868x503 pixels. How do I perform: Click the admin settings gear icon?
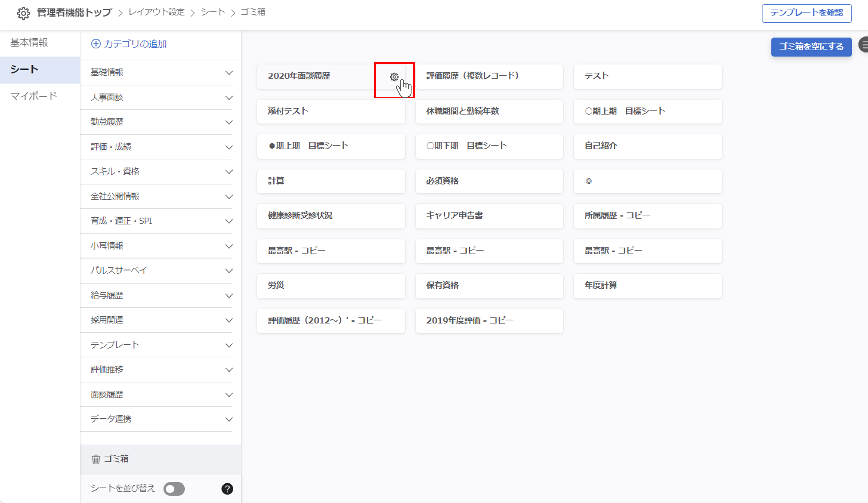(x=23, y=13)
